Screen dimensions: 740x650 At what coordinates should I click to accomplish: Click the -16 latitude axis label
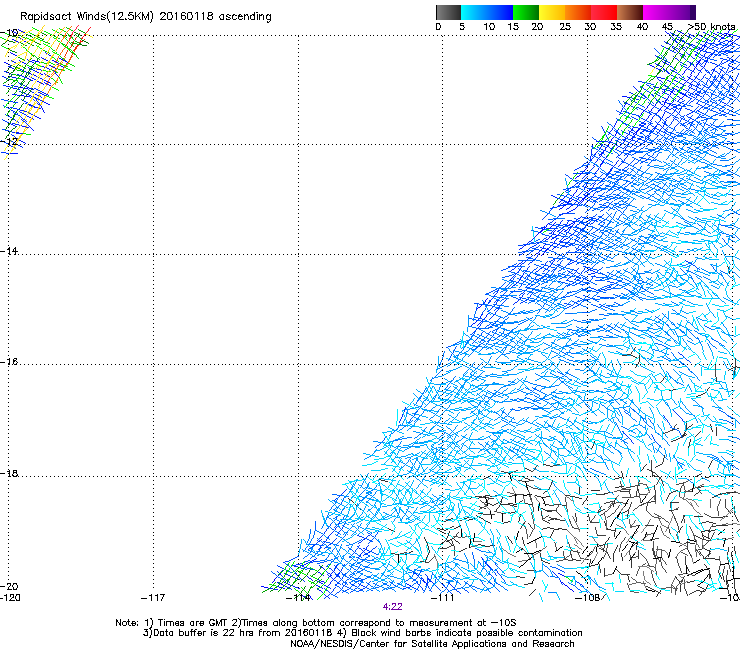coord(9,362)
